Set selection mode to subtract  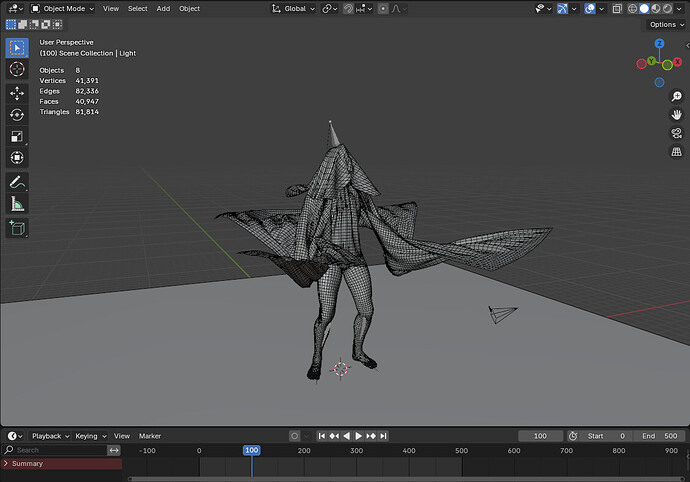(x=34, y=25)
